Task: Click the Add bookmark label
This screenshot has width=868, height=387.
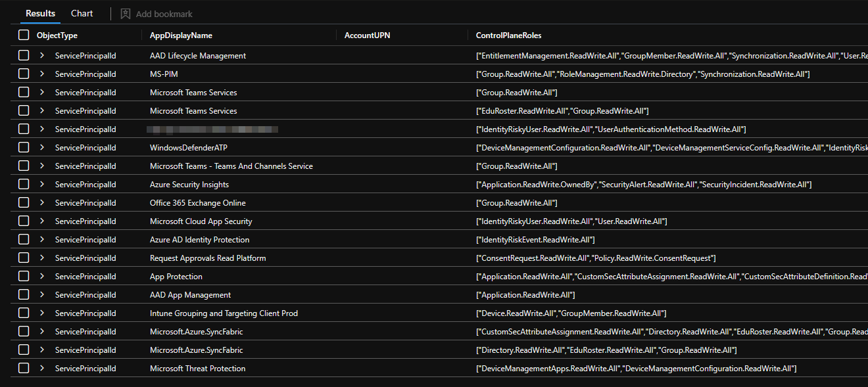Action: tap(164, 14)
